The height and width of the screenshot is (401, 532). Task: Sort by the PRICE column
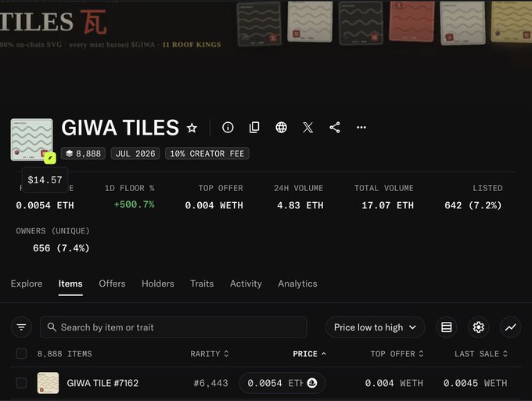309,354
